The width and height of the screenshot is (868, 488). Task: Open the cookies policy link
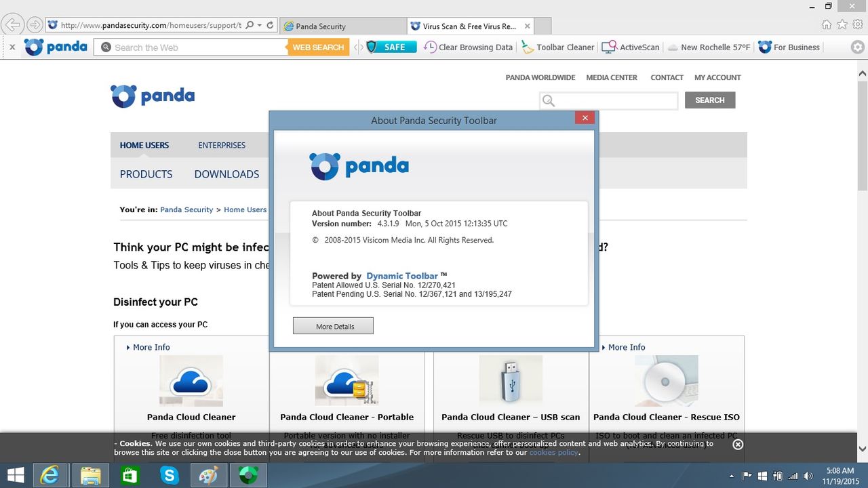click(554, 452)
